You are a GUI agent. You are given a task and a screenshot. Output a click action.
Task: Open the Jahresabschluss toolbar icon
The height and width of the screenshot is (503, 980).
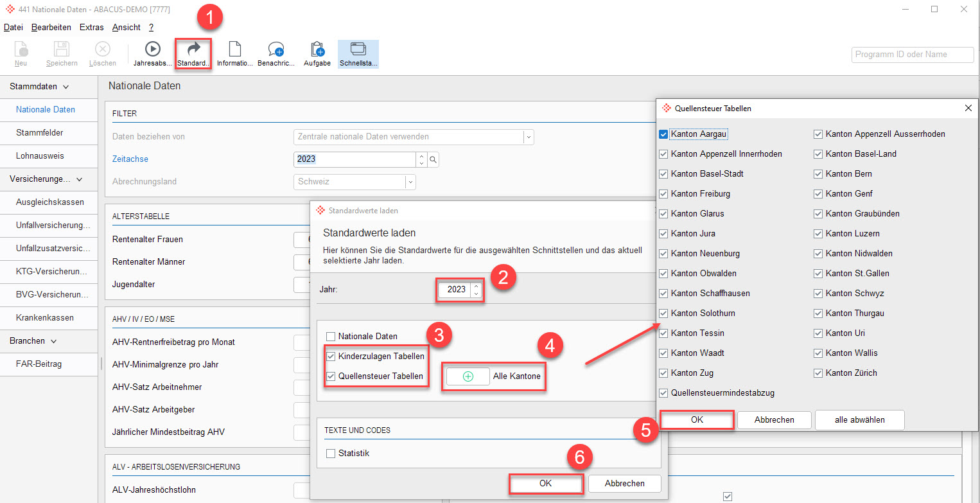[152, 49]
